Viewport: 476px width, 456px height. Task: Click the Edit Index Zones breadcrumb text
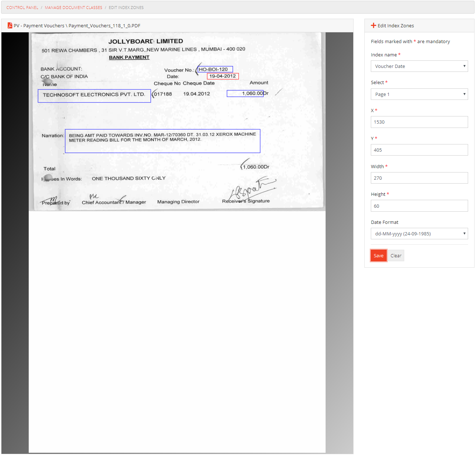(x=126, y=8)
